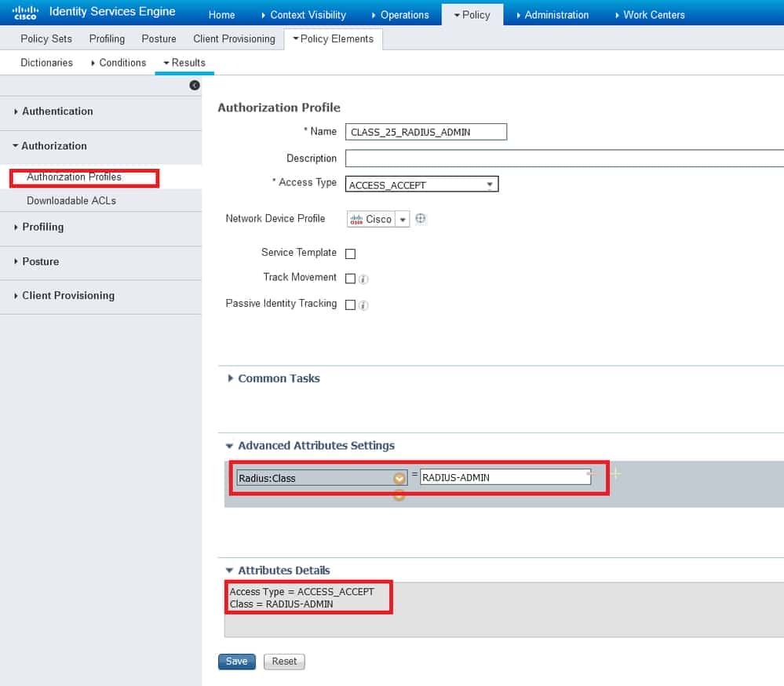Click the 'Class = RADIUS-ADMIN' details line
Image resolution: width=784 pixels, height=686 pixels.
(x=281, y=604)
